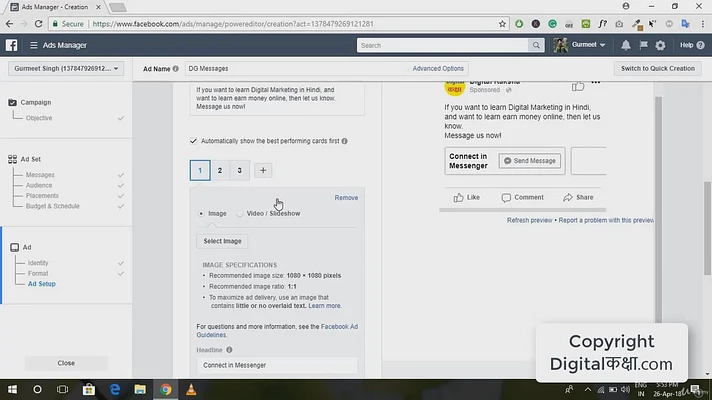Click the Ad Name info icon
Image resolution: width=712 pixels, height=400 pixels.
(x=176, y=69)
